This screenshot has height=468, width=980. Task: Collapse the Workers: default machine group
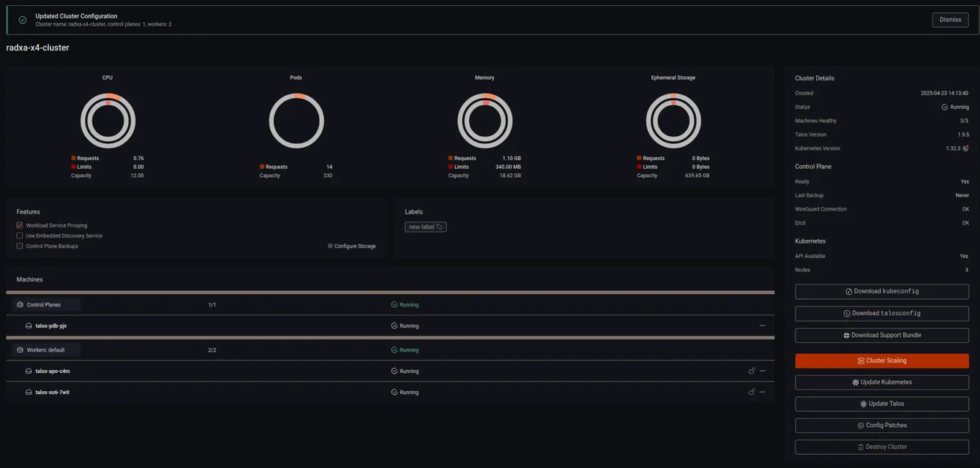45,350
